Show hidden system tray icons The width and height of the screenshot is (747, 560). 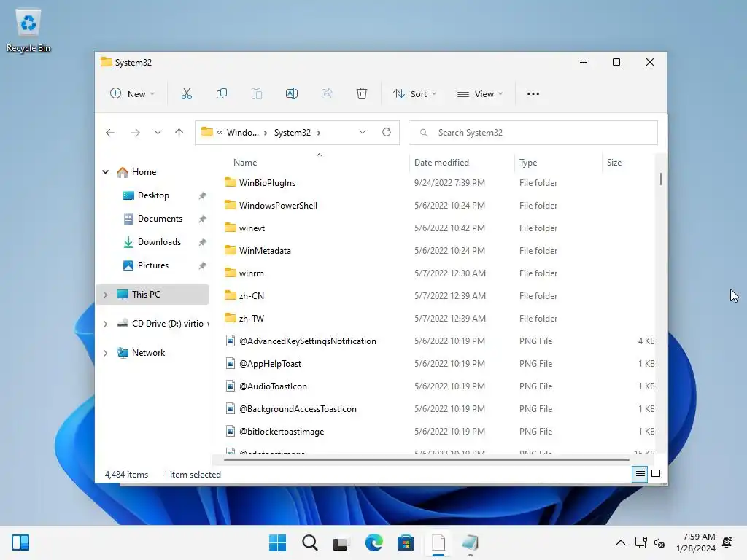tap(621, 542)
